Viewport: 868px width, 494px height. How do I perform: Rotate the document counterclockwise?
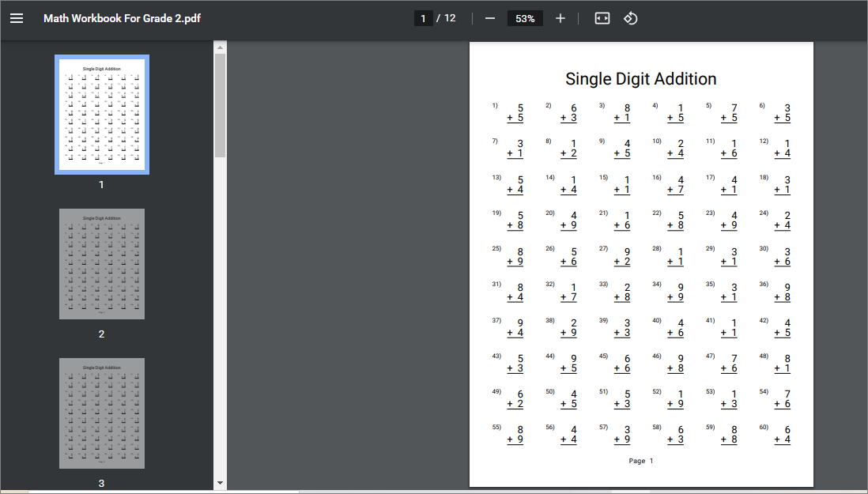[x=630, y=18]
